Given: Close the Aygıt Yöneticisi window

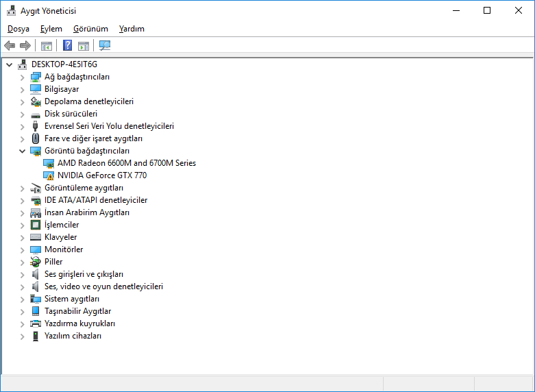Looking at the screenshot, I should pyautogui.click(x=519, y=10).
